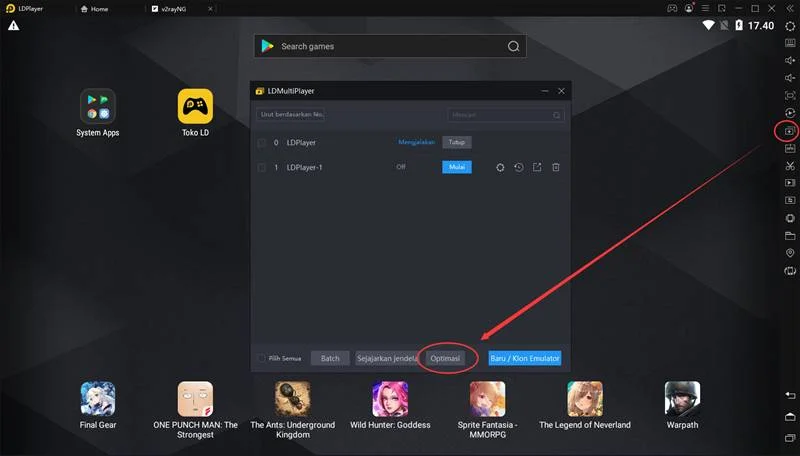
Task: Click the LDPlayer logo in title bar
Action: (10, 9)
